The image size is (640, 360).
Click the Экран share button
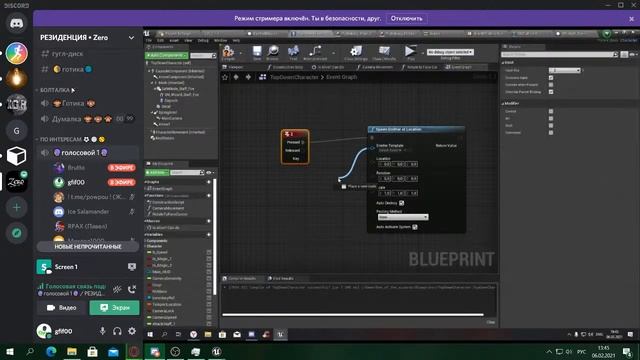(114, 308)
